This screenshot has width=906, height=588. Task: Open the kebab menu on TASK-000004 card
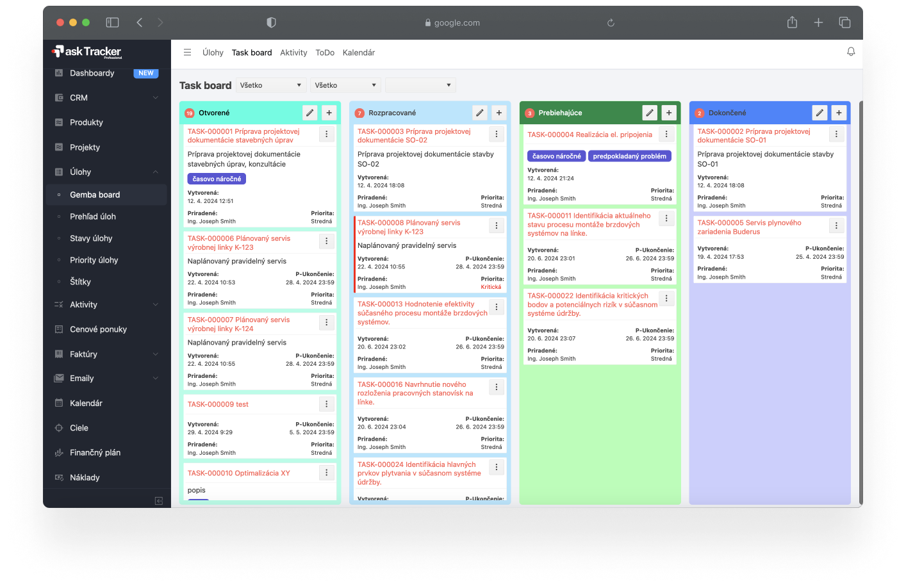666,134
